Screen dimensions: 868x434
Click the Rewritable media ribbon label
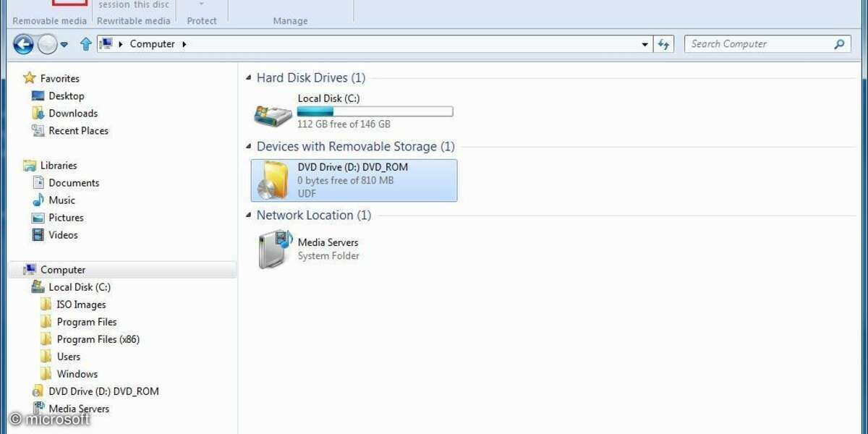pos(134,21)
